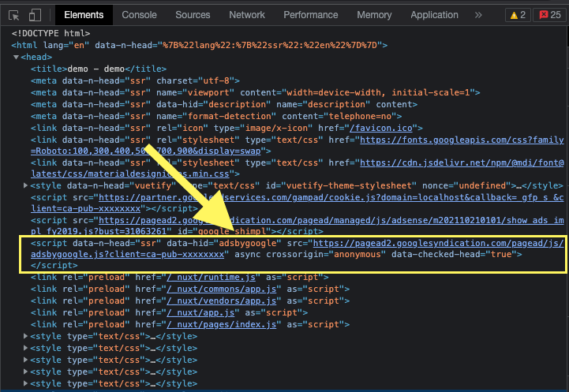
Task: Expand the first collapsed text/css style node
Action: [25, 336]
